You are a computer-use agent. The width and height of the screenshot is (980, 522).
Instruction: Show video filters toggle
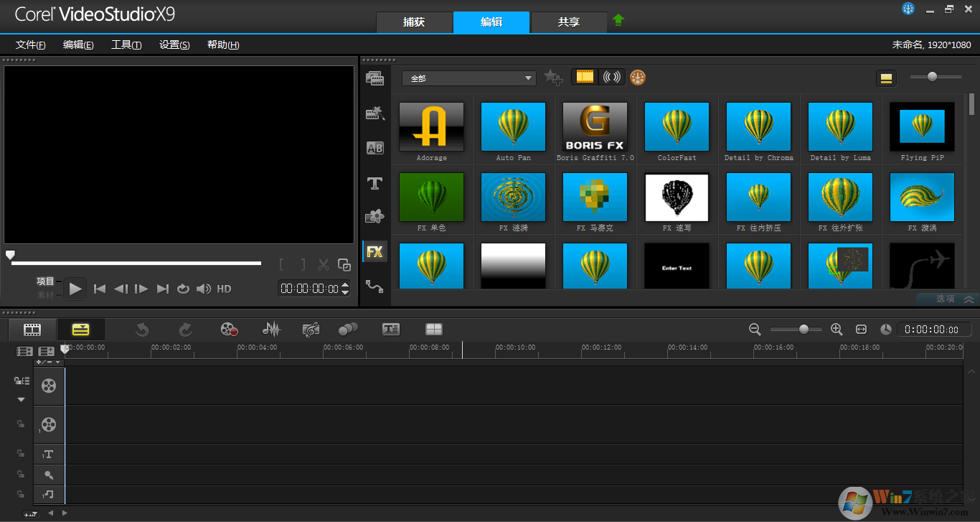pos(585,77)
